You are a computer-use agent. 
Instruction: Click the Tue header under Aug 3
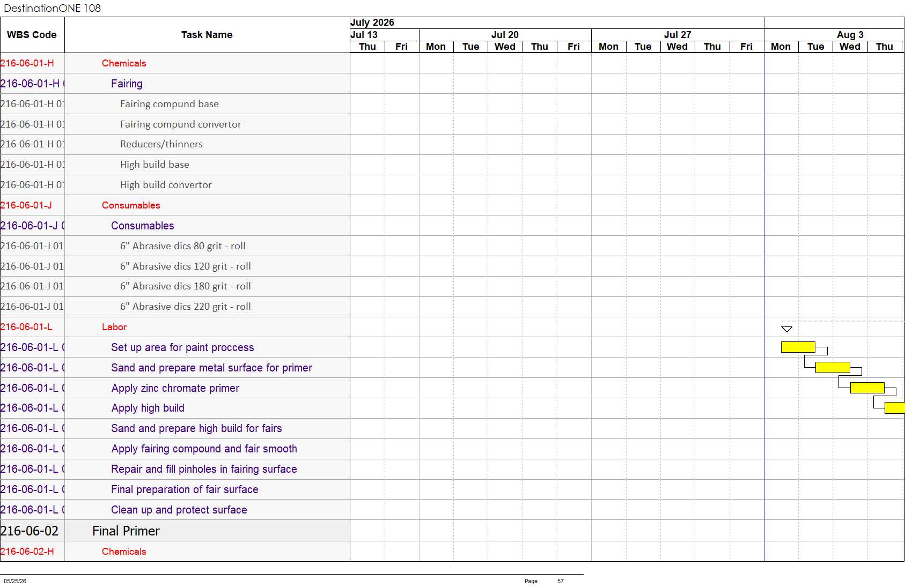(x=816, y=47)
